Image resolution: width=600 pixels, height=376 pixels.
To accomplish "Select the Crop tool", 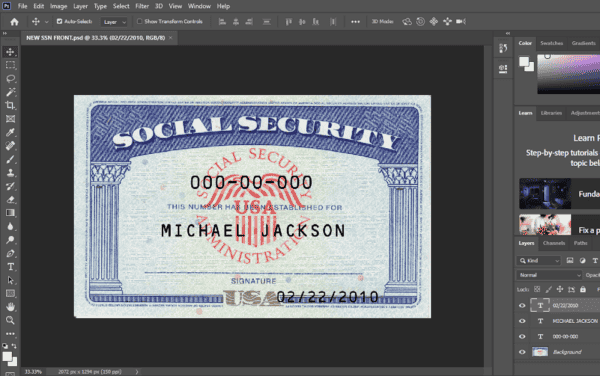I will tap(10, 105).
